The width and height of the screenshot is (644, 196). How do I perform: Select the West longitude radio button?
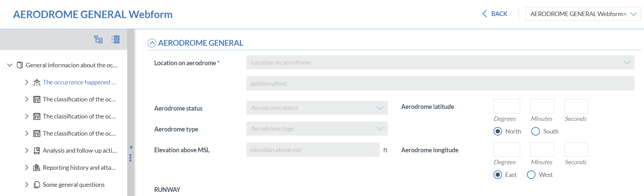[531, 175]
